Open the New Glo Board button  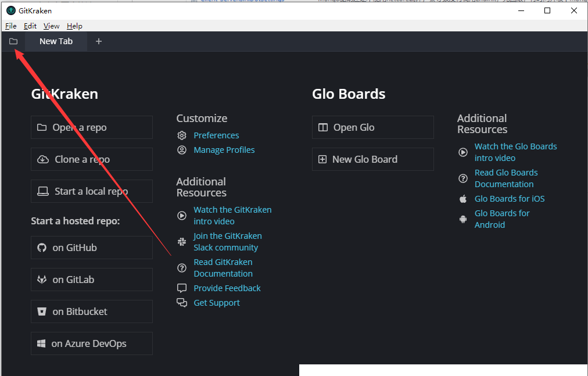[372, 159]
